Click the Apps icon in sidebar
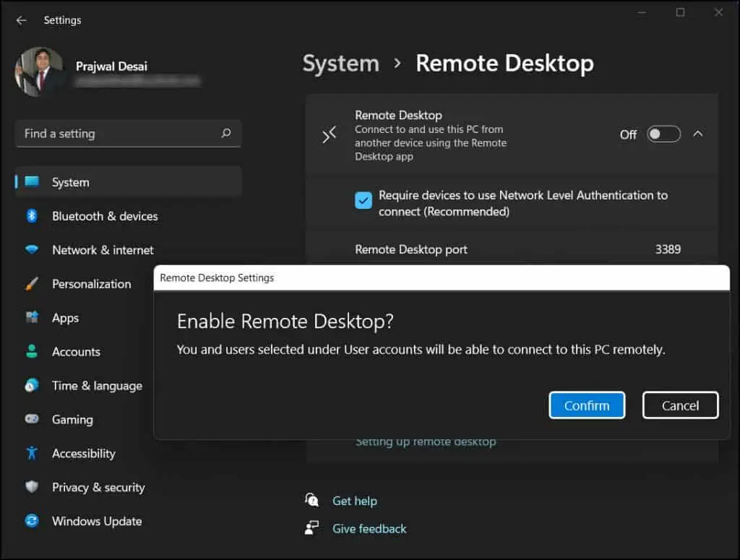Screen dimensions: 740x560 click(32, 317)
